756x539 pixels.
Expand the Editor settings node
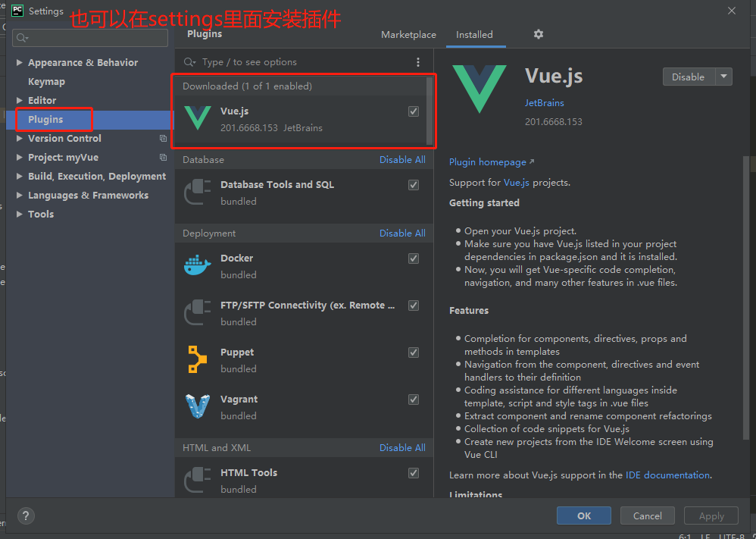[x=19, y=100]
